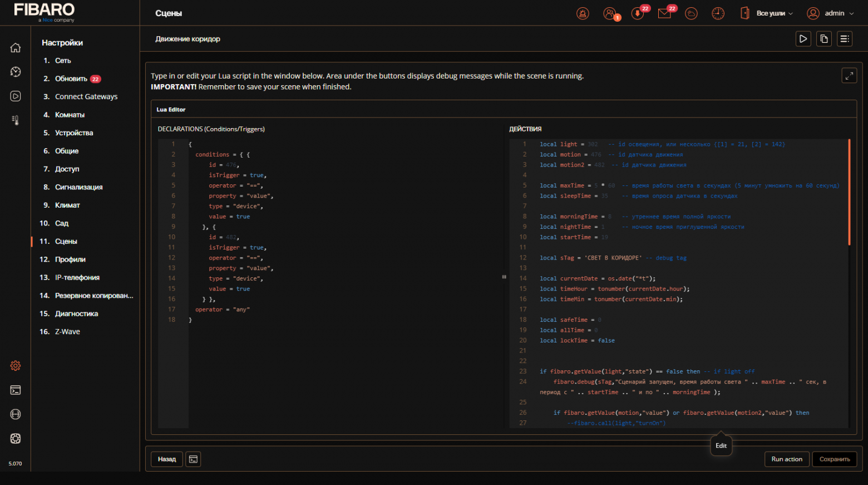Run the scene with the play button

pyautogui.click(x=803, y=39)
